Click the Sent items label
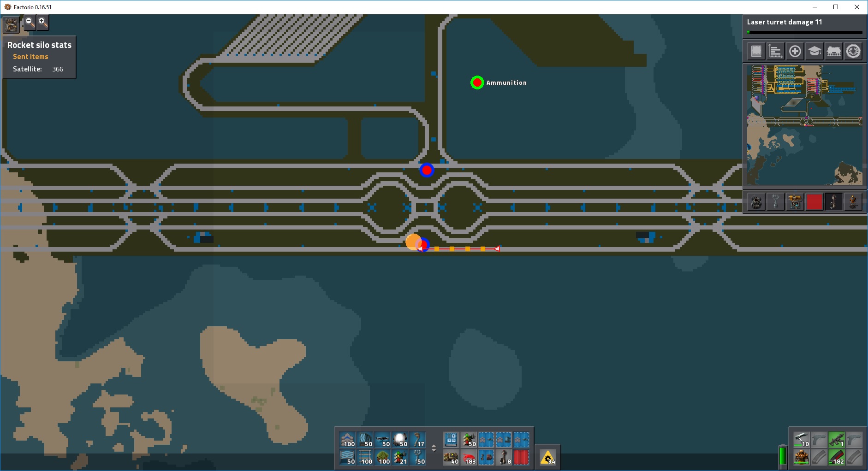The width and height of the screenshot is (868, 471). 30,57
